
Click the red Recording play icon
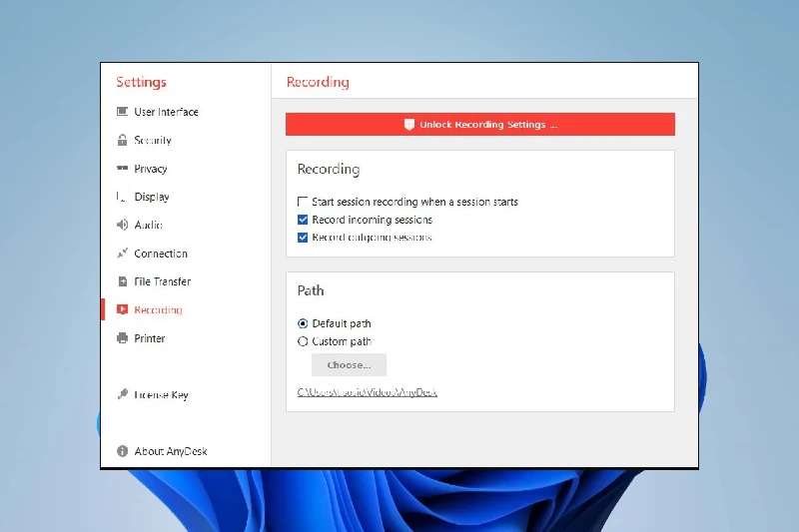point(122,309)
